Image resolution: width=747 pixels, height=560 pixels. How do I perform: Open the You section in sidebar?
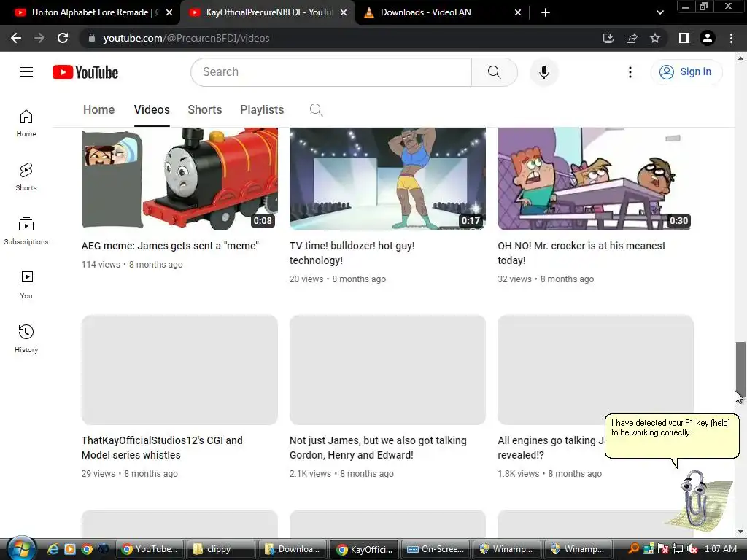26,285
